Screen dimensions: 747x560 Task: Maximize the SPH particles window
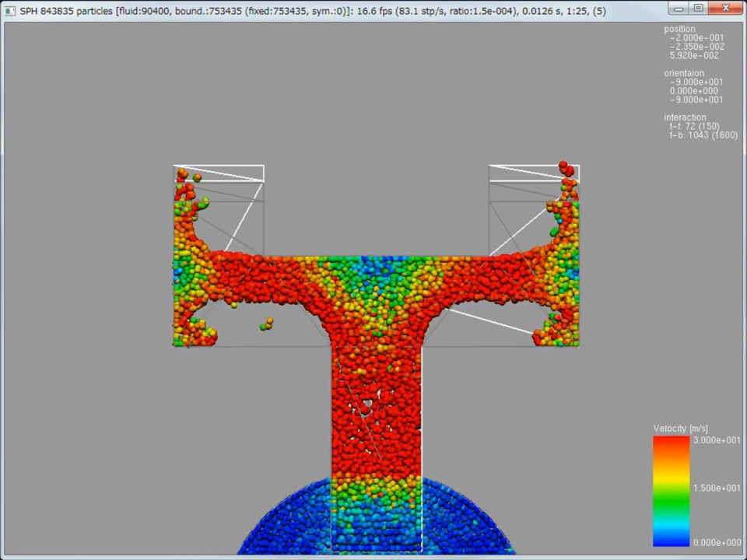tap(699, 8)
